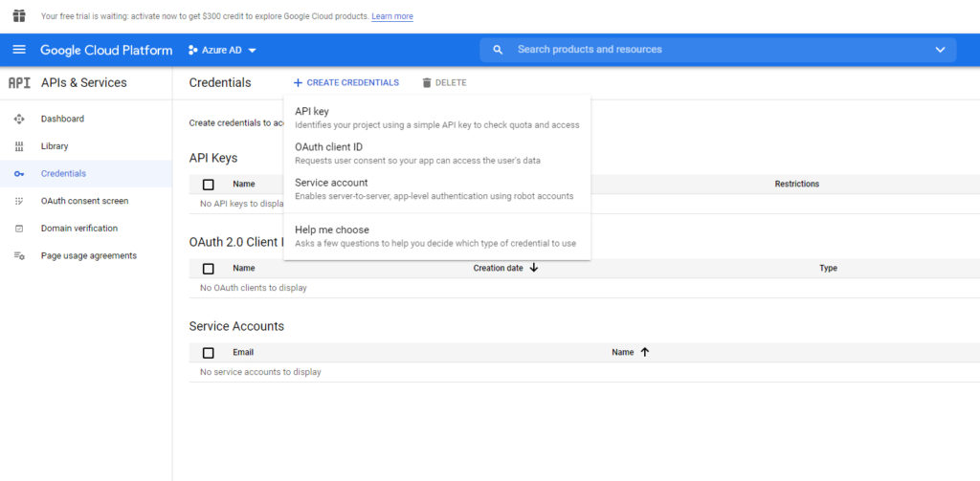
Task: Click the Restrictions column header
Action: (797, 184)
